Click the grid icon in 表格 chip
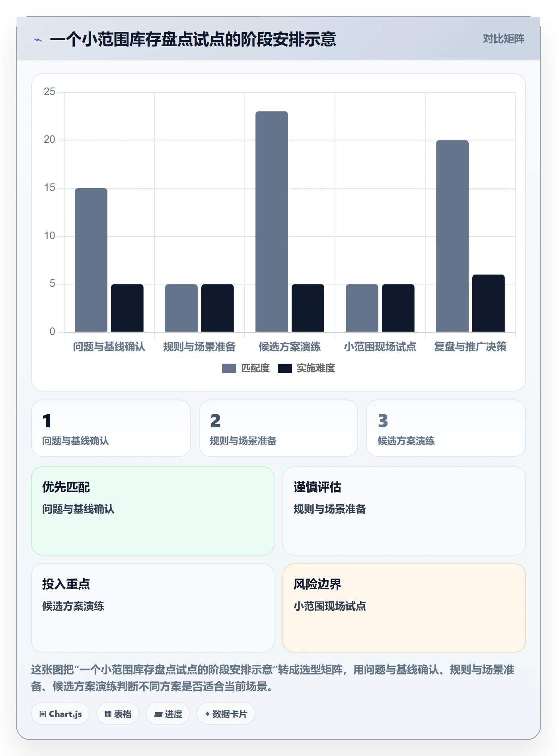The image size is (557, 756). [x=108, y=714]
